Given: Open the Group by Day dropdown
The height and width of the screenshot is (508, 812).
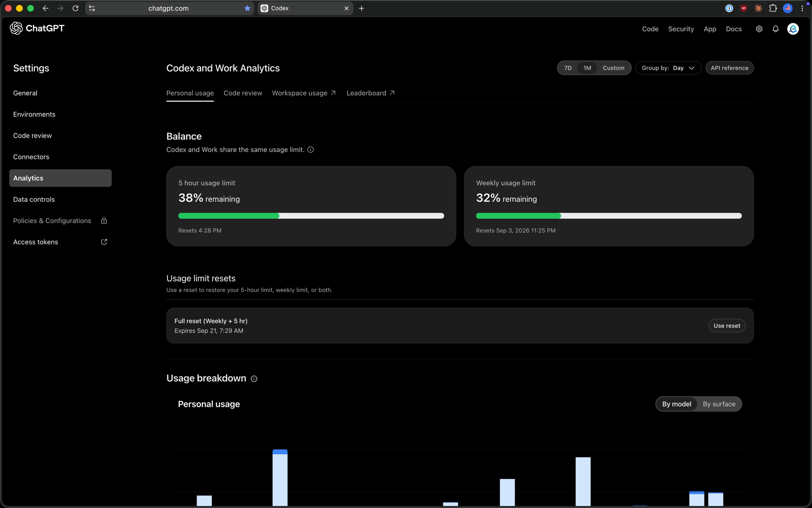Looking at the screenshot, I should click(668, 68).
